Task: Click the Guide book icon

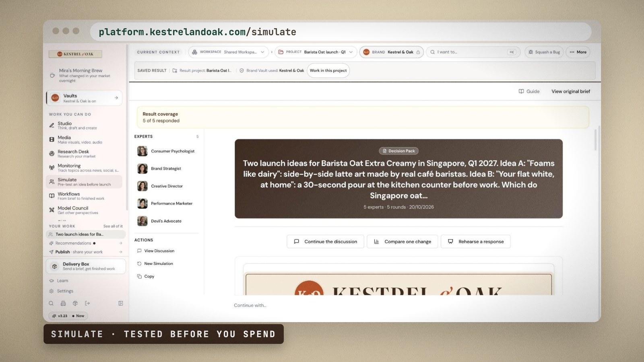Action: point(521,91)
